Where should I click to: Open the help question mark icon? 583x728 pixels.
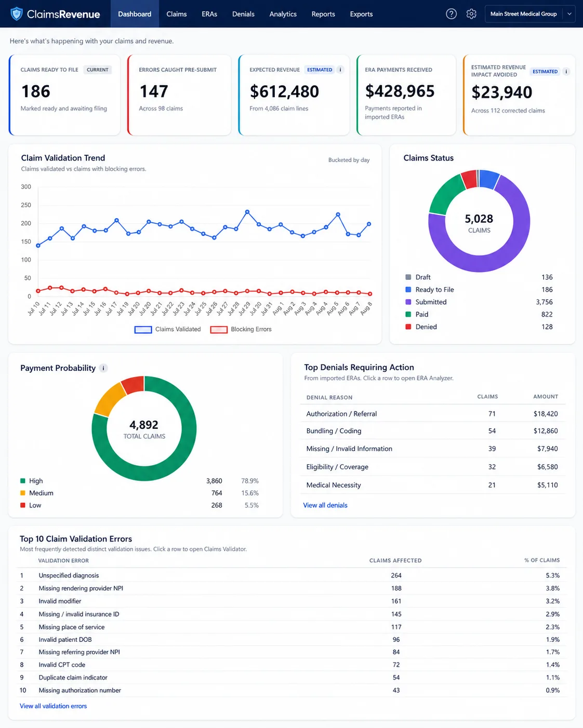452,14
